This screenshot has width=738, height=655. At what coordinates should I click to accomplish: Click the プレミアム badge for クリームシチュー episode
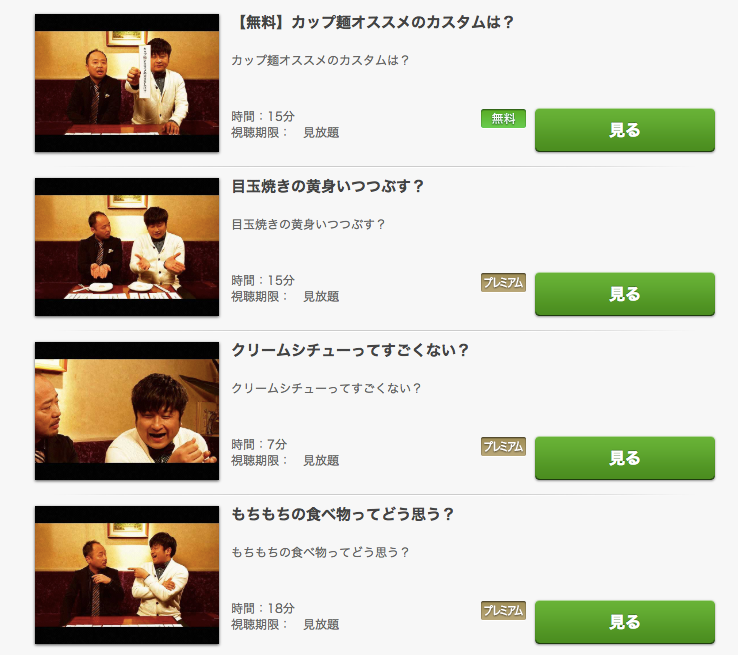(503, 447)
